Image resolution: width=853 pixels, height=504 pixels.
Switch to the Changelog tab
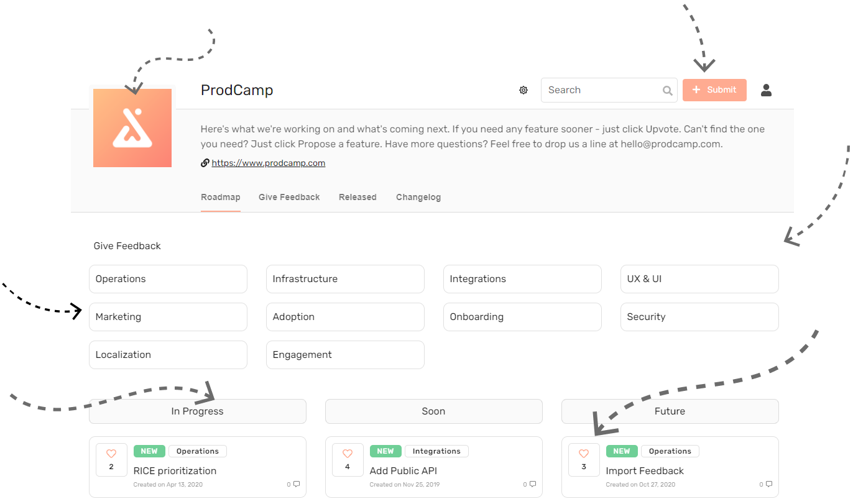pos(418,197)
